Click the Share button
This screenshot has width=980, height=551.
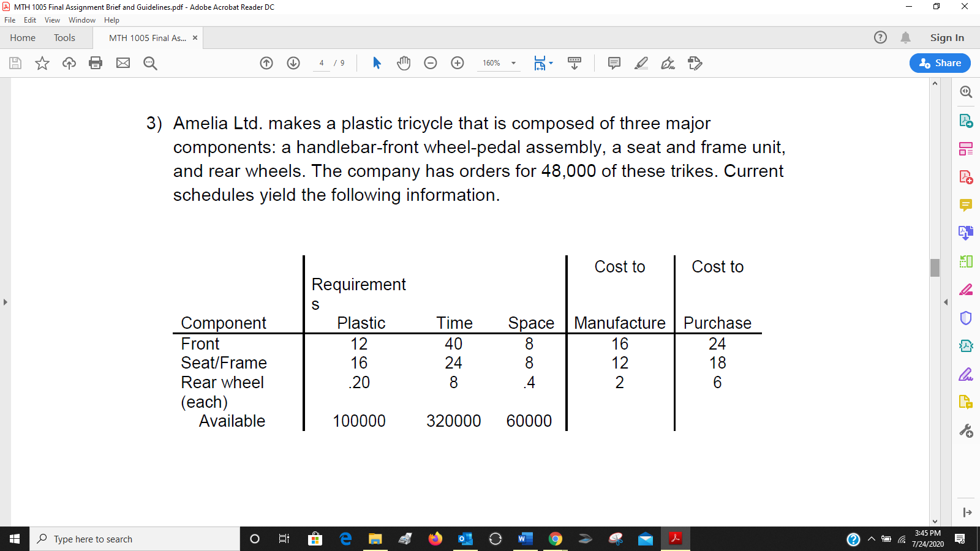tap(940, 63)
